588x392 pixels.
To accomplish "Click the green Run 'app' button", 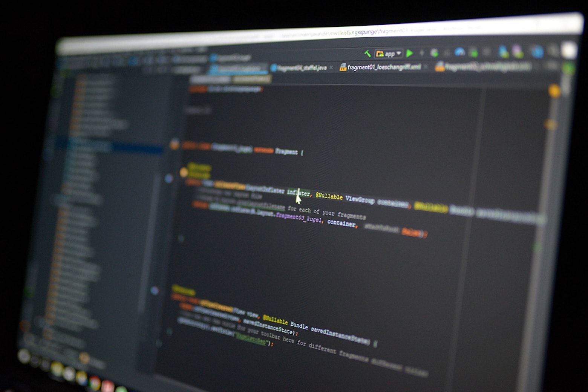I will pyautogui.click(x=410, y=54).
